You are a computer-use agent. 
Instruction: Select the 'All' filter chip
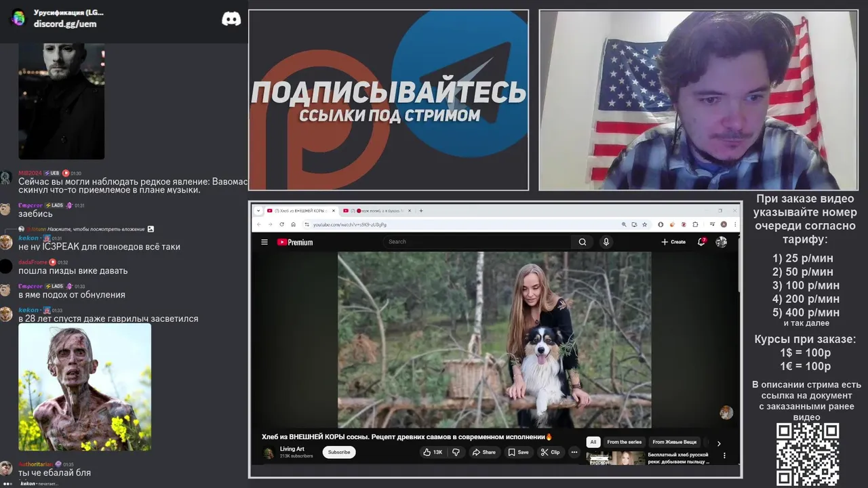point(593,442)
